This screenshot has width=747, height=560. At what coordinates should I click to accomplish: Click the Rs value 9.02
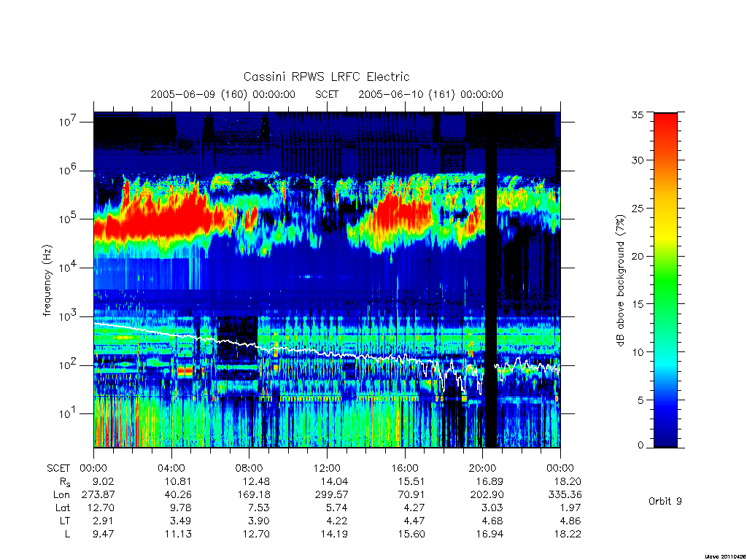104,481
